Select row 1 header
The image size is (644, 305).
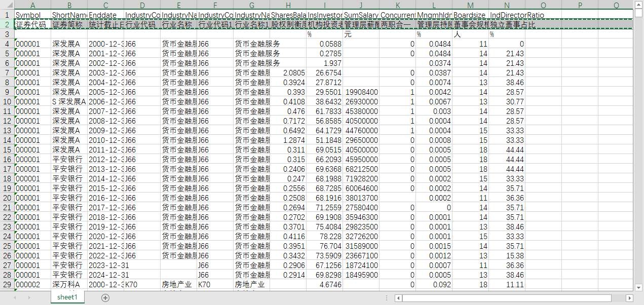(x=7, y=15)
